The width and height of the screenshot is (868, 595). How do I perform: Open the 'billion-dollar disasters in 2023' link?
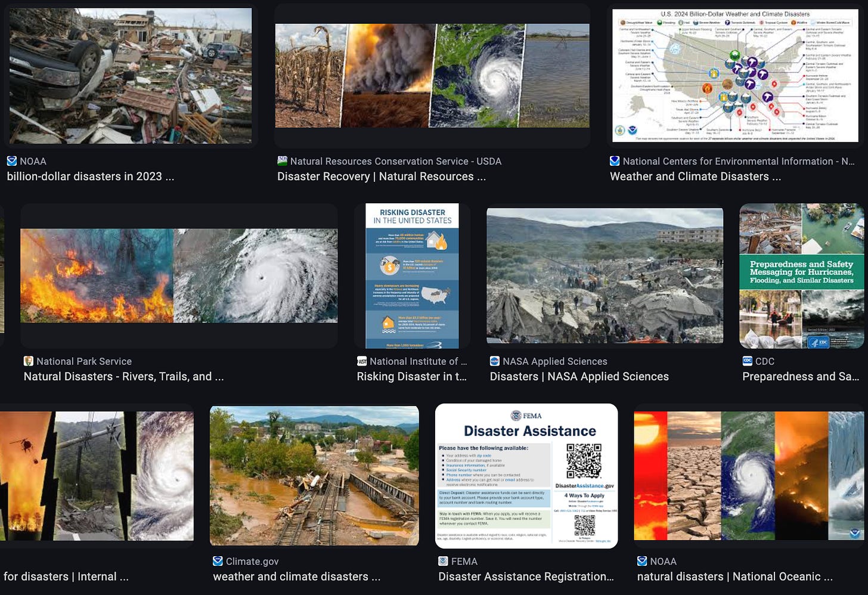[x=91, y=176]
